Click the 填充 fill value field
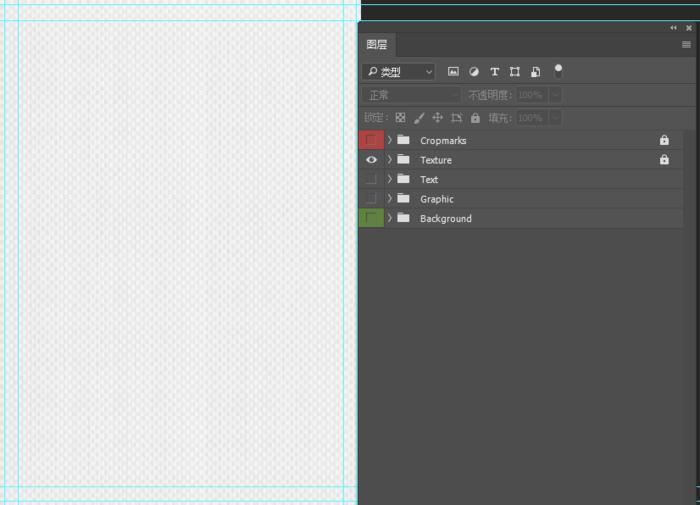 click(532, 118)
